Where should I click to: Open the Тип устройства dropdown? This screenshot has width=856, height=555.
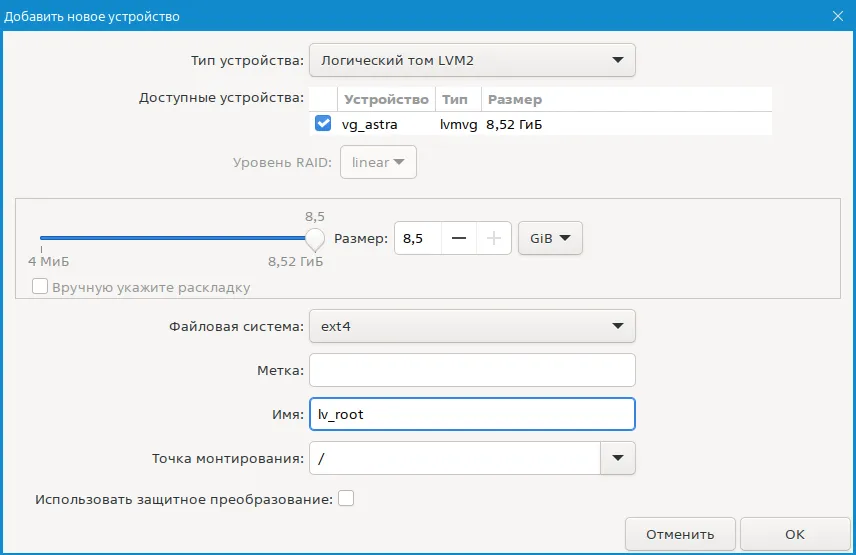pyautogui.click(x=472, y=60)
